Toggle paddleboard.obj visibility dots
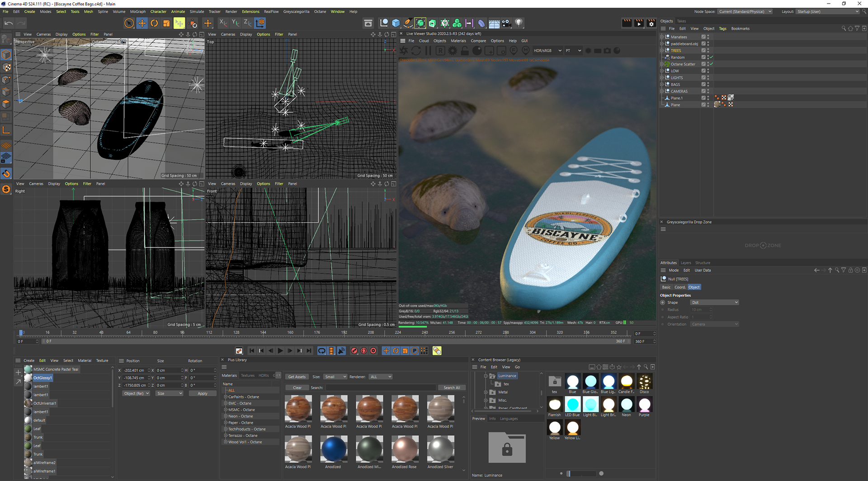This screenshot has height=481, width=868. (708, 44)
